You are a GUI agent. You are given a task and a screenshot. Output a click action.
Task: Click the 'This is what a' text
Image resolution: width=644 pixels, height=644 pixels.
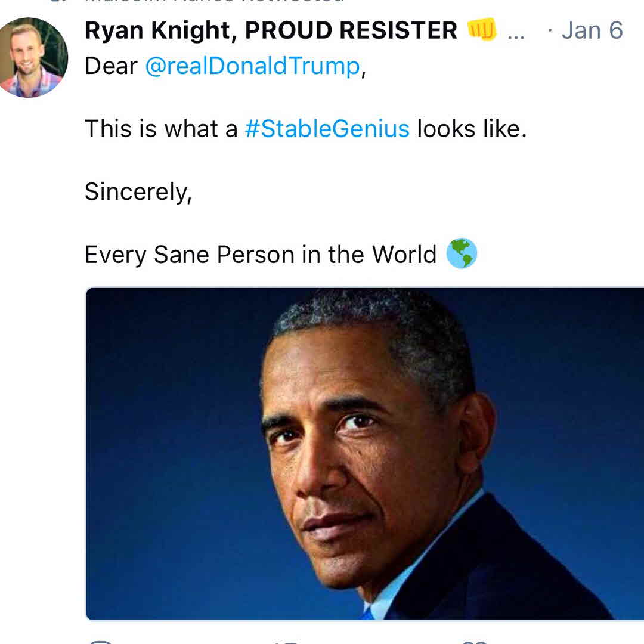(161, 128)
